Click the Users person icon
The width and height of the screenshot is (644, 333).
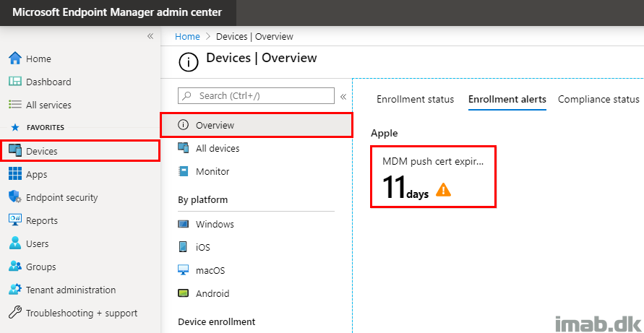click(x=14, y=243)
